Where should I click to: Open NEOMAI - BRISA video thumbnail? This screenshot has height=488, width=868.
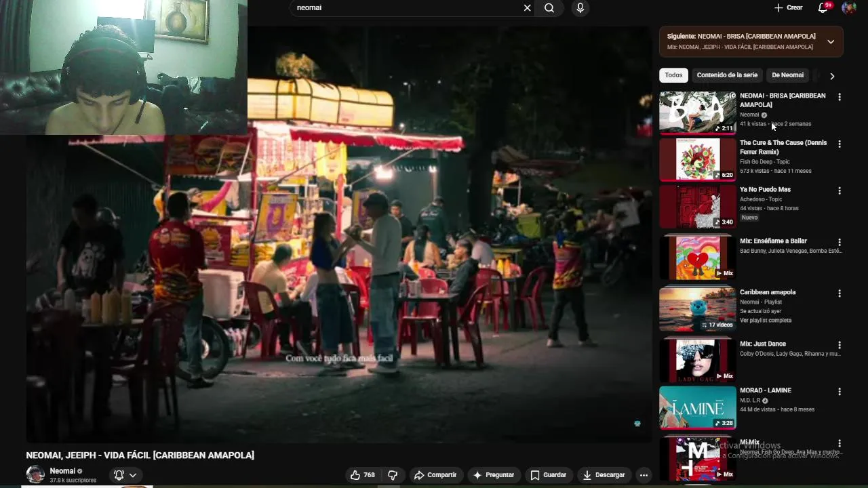point(697,113)
